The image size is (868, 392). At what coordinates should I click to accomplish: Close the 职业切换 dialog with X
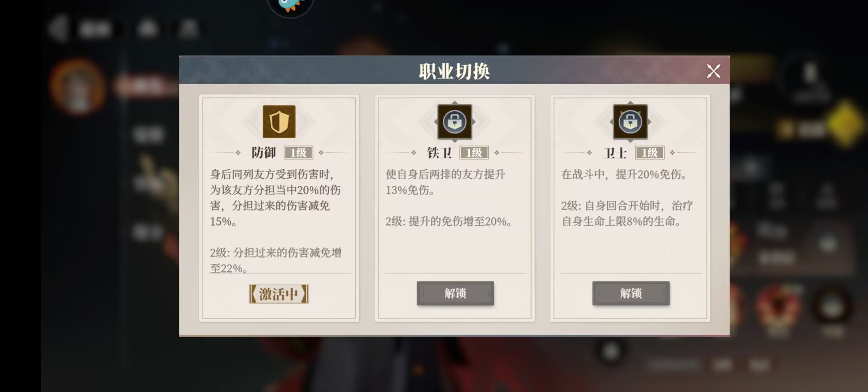(x=713, y=71)
